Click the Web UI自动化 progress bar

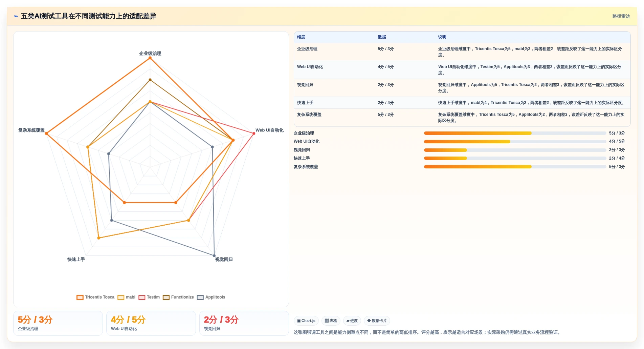pos(515,142)
